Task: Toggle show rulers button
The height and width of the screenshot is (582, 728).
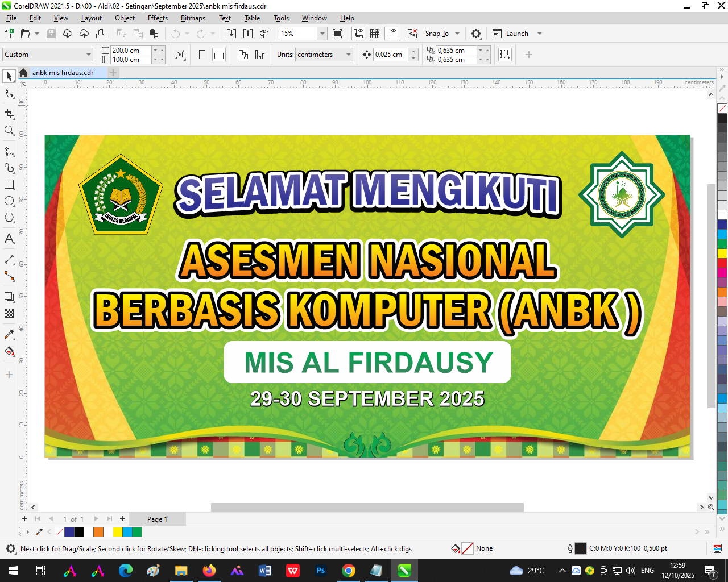Action: point(358,34)
